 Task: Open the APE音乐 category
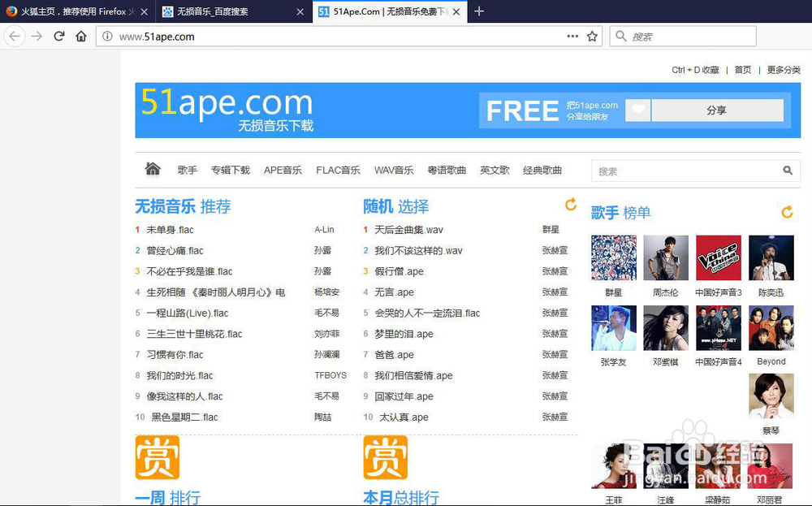[x=283, y=170]
